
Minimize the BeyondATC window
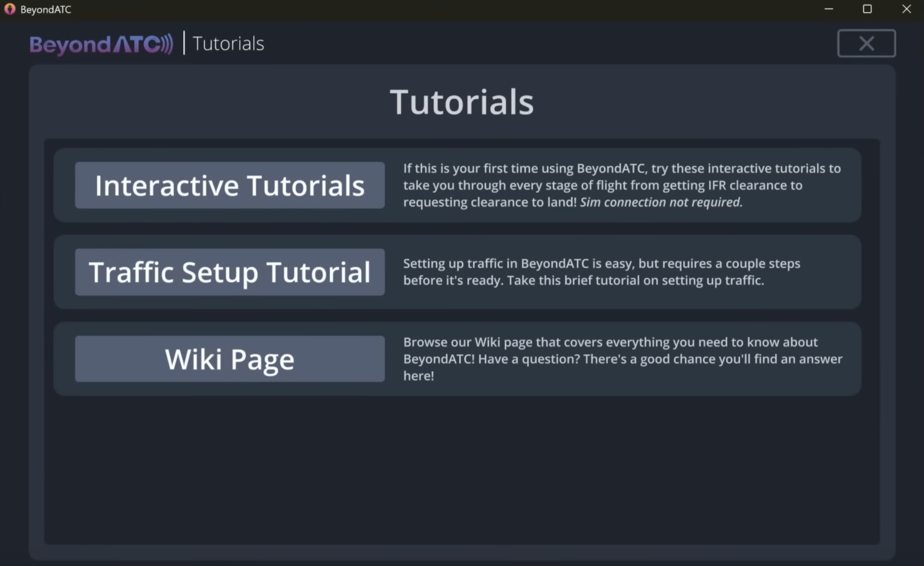click(829, 9)
